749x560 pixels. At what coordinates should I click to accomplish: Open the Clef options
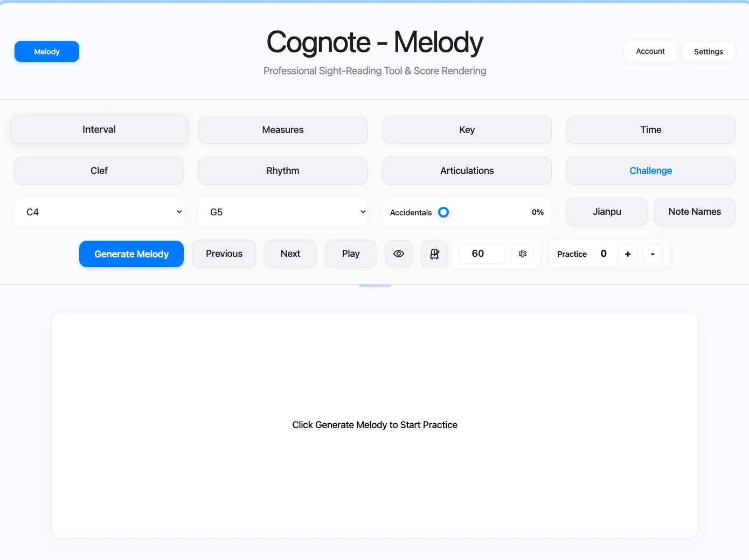[99, 171]
